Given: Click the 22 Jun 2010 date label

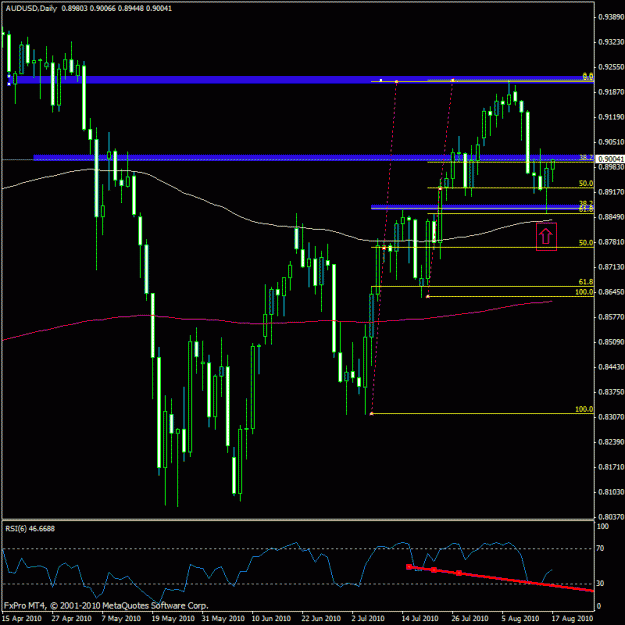Looking at the screenshot, I should pyautogui.click(x=321, y=619).
